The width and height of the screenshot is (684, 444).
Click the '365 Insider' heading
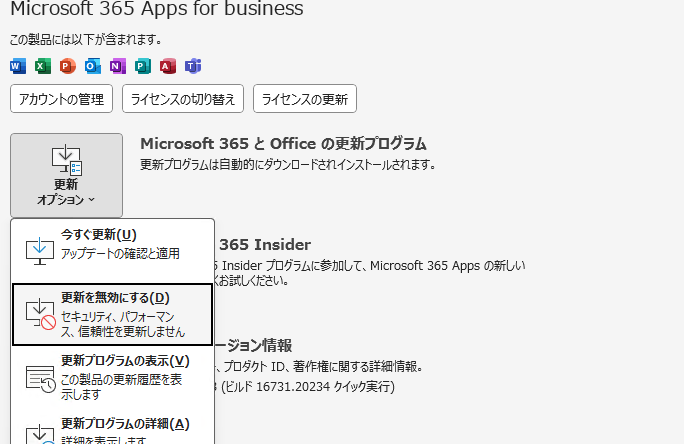(x=265, y=245)
